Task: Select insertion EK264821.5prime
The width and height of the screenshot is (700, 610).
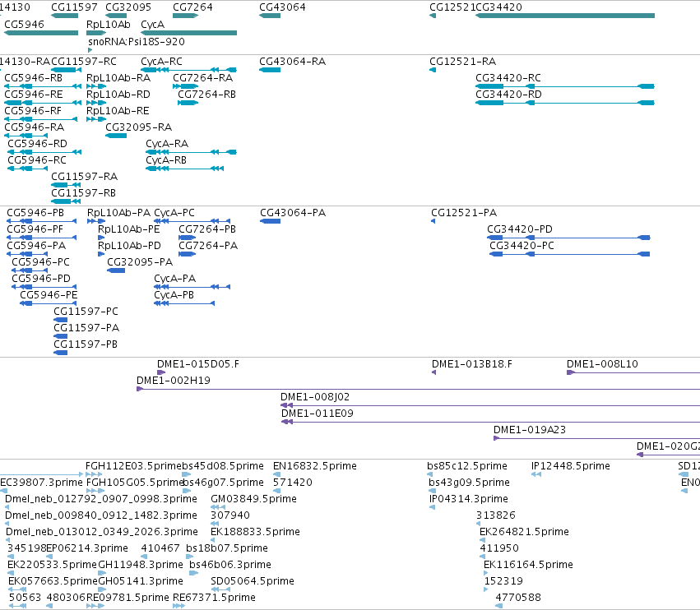Action: tap(524, 532)
